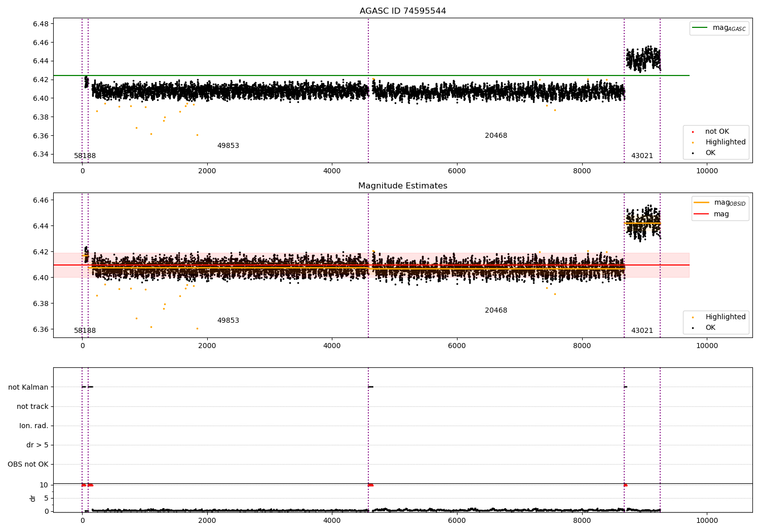Click obsid label 49853 in Magnitude Estimates plot
This screenshot has height=532, width=760.
[x=228, y=321]
